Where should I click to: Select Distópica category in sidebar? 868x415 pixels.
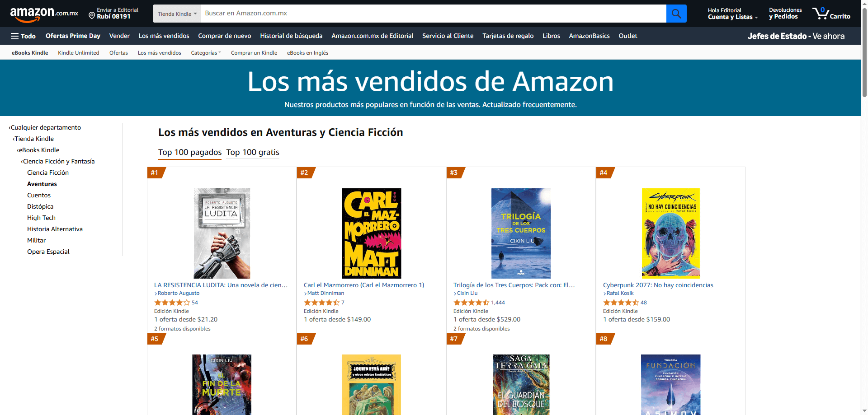pos(40,206)
